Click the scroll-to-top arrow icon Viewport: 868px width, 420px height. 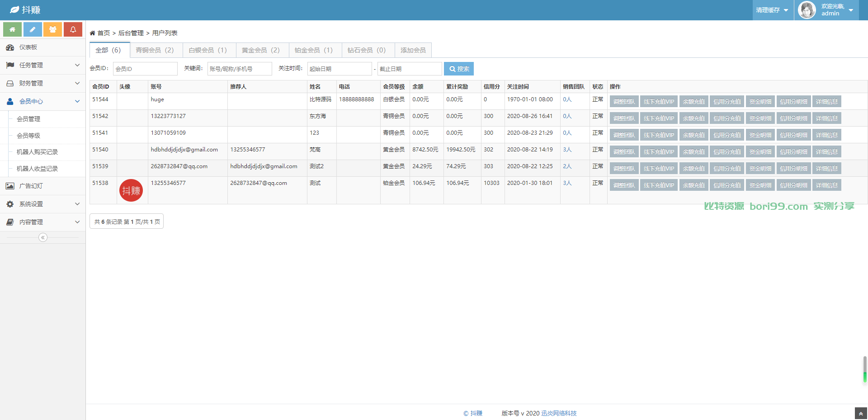point(861,413)
